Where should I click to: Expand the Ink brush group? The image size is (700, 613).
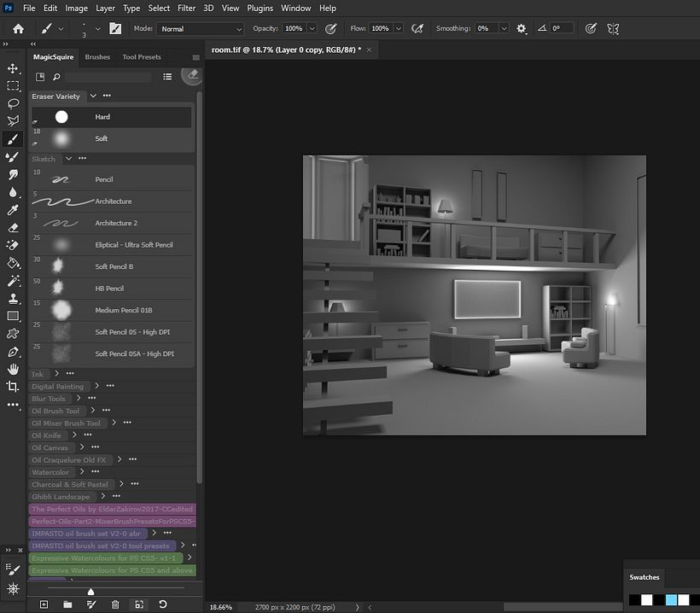(x=56, y=373)
